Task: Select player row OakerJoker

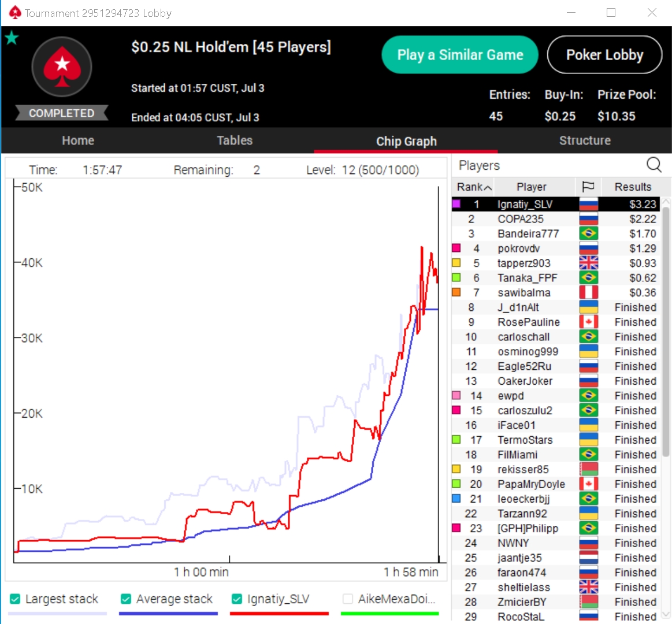Action: click(x=556, y=381)
